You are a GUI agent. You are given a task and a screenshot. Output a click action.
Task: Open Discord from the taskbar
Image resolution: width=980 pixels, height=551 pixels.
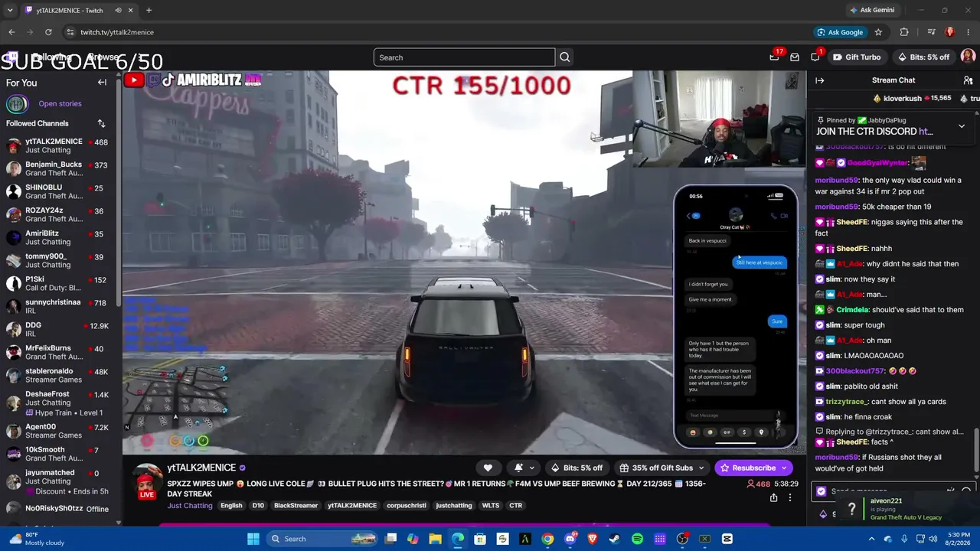coord(570,539)
